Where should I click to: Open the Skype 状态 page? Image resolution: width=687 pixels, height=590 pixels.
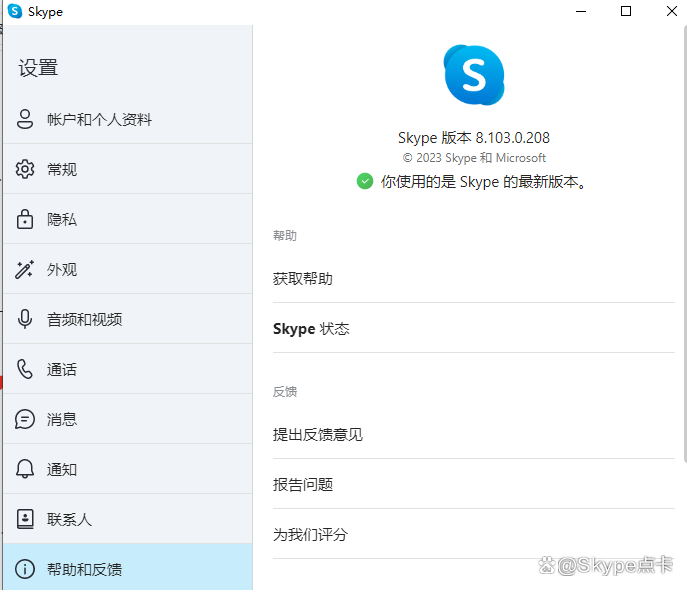pos(474,328)
